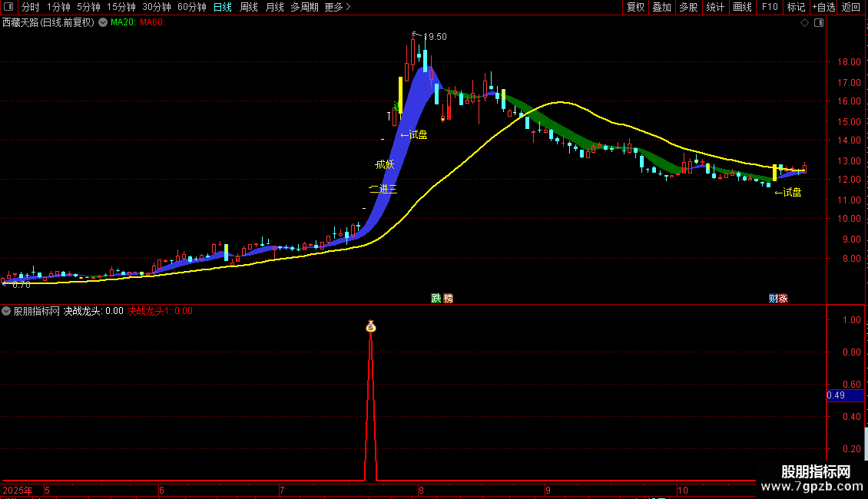The image size is (868, 499).
Task: Click the blue 财 tag on chart
Action: tap(774, 298)
